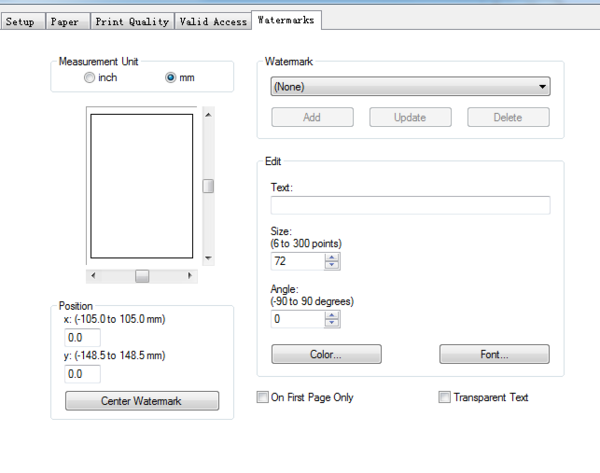This screenshot has height=473, width=600.
Task: Go to the Print Quality tab
Action: (x=131, y=21)
